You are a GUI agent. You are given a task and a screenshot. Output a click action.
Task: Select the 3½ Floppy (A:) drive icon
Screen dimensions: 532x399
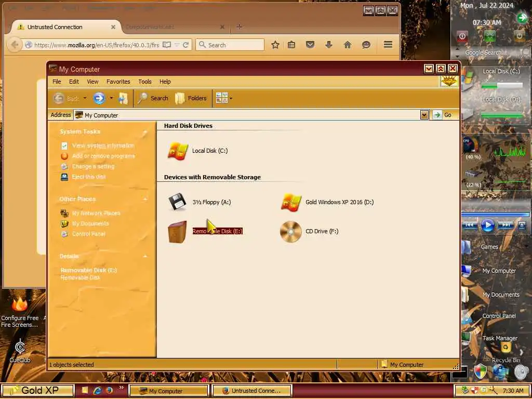point(178,202)
